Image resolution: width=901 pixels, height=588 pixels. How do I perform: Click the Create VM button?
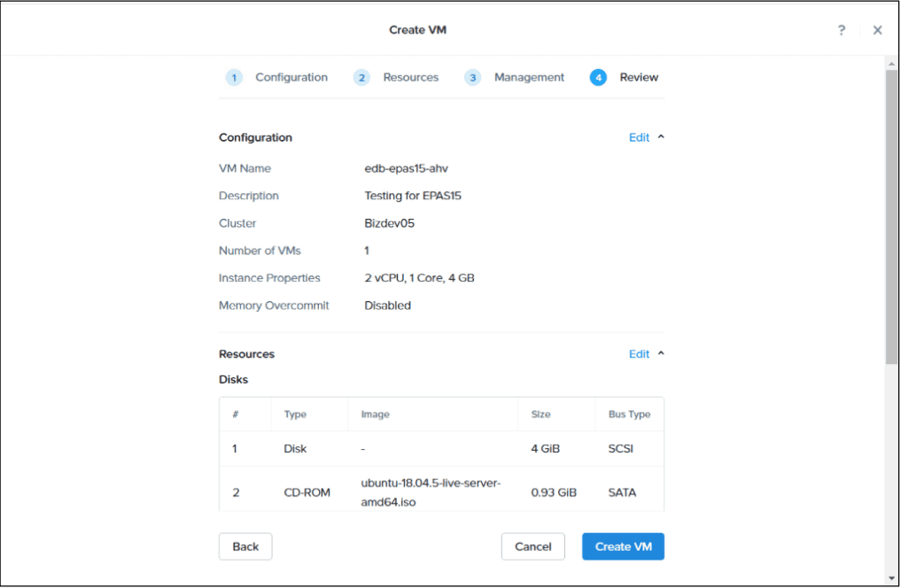pos(623,546)
